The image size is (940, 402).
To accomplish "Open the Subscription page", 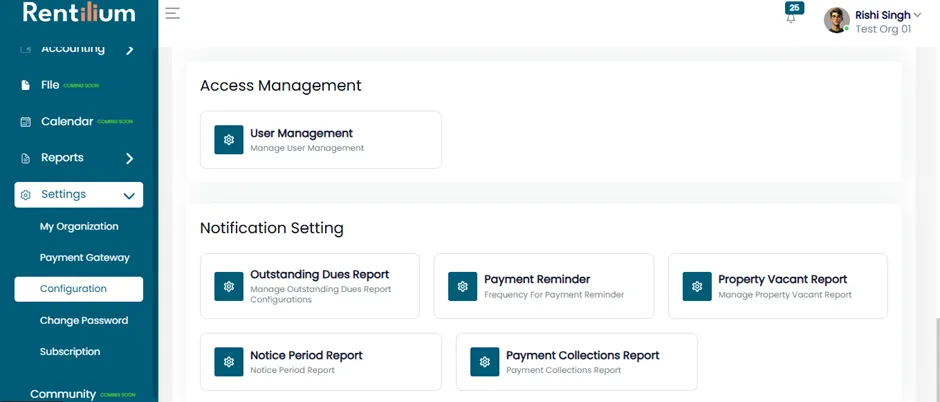I will coord(70,352).
